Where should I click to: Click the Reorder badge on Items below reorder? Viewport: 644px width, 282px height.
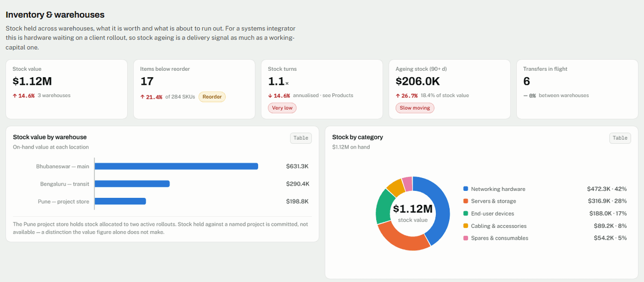click(212, 97)
